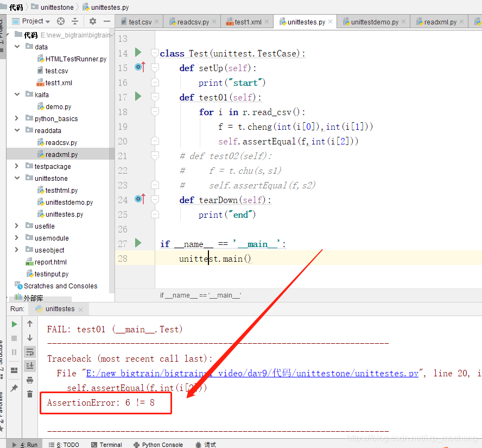Close the readxml.py editor tab
482x448 pixels.
462,22
